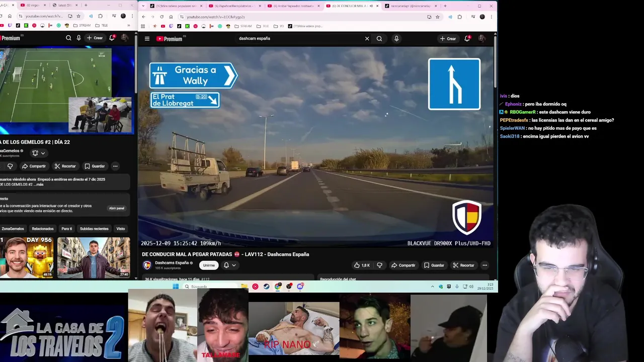Open the 'Mira videos pop...' bookmark
The height and width of the screenshot is (362, 644).
[305, 26]
